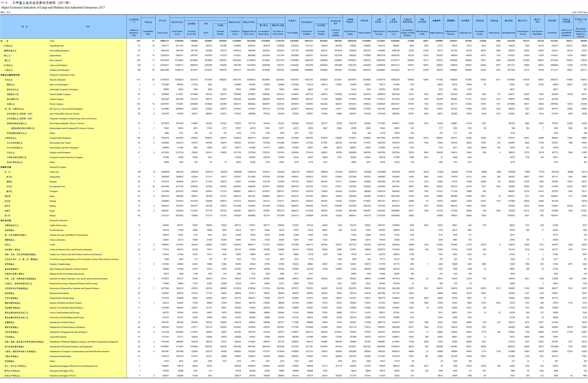This screenshot has height=383, width=588.
Task: Select the 'Haimen' region row label
Action: (x=53, y=216)
